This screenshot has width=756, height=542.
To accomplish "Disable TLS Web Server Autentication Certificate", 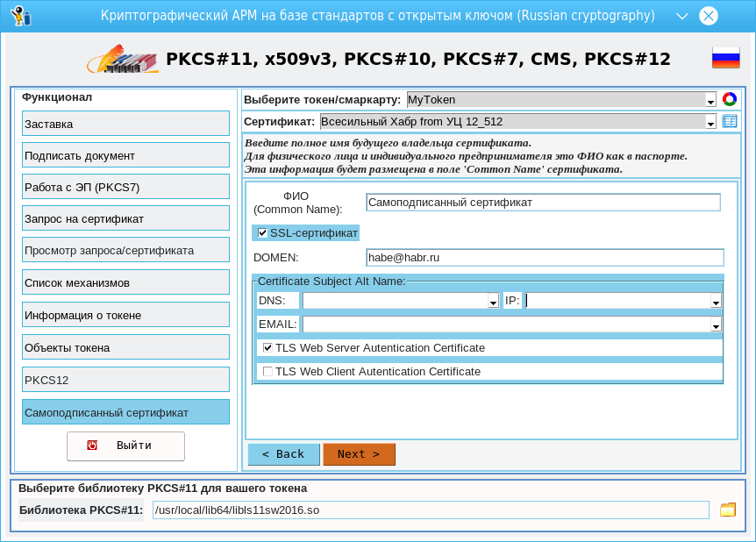I will pos(268,347).
